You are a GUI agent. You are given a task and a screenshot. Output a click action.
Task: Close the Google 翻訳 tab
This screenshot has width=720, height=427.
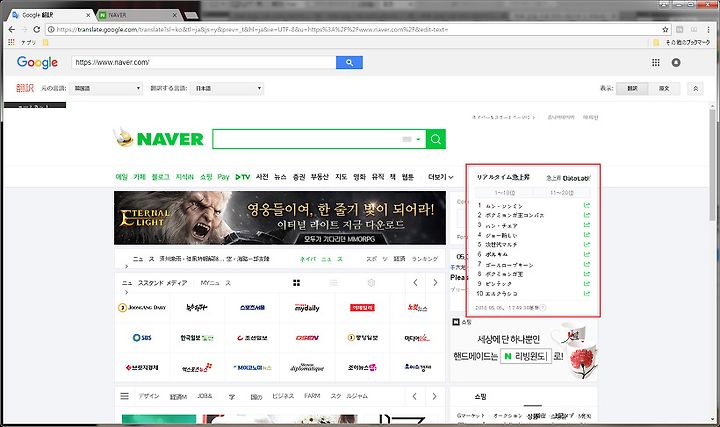pos(88,15)
